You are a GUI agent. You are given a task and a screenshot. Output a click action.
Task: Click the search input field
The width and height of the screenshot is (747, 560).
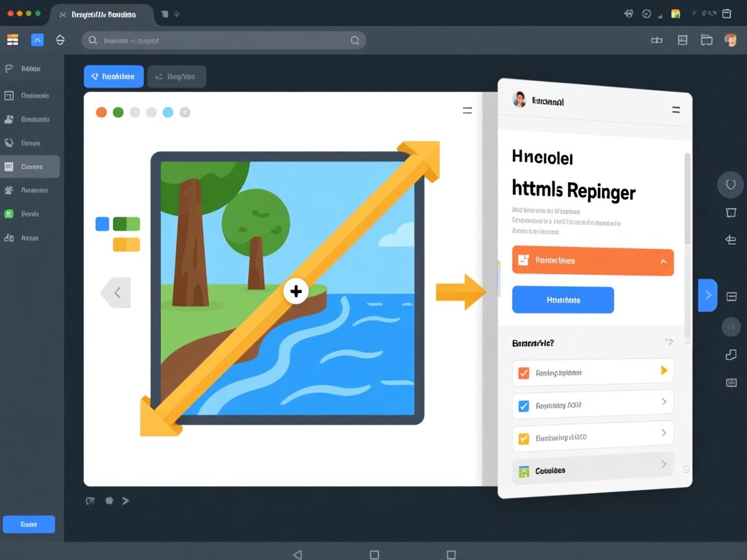[x=220, y=40]
